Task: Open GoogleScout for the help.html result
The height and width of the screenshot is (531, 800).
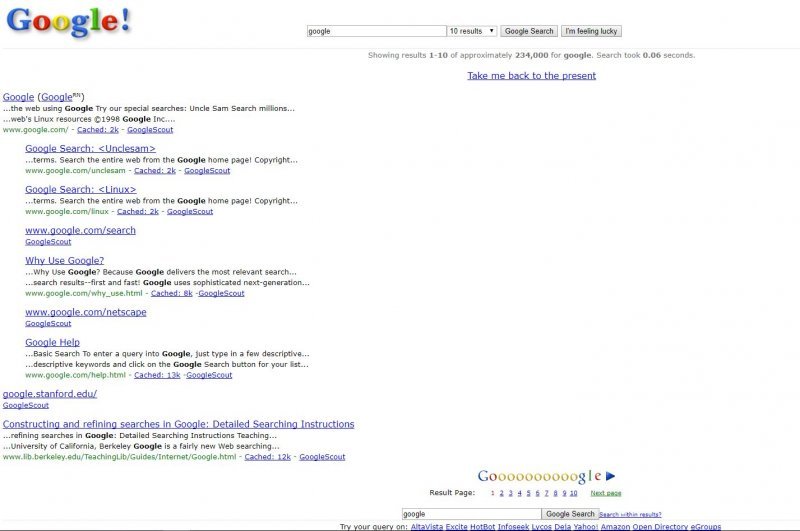Action: click(x=209, y=375)
